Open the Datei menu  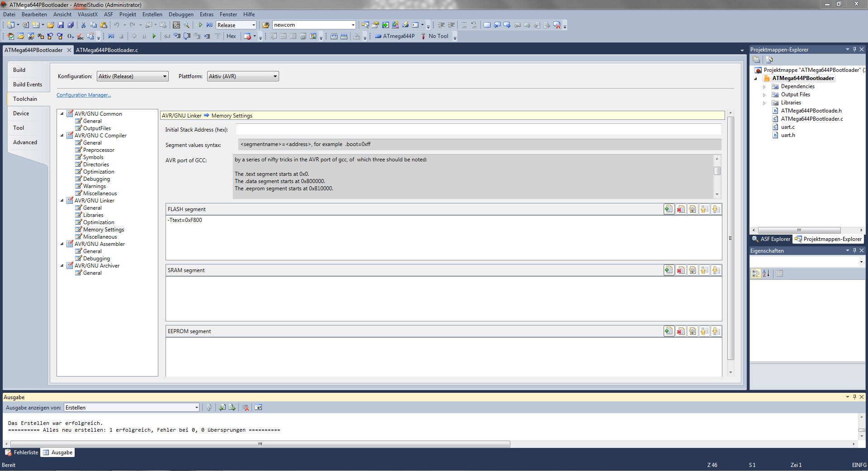[9, 14]
